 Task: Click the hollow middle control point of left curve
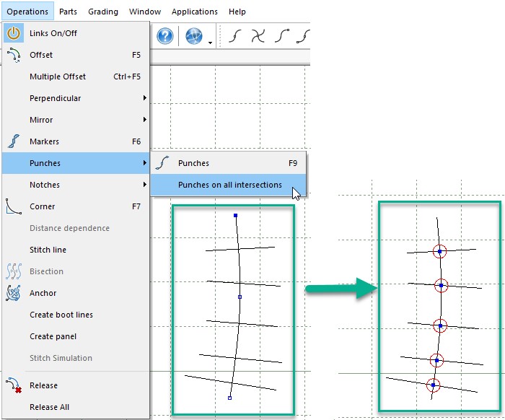click(x=240, y=297)
